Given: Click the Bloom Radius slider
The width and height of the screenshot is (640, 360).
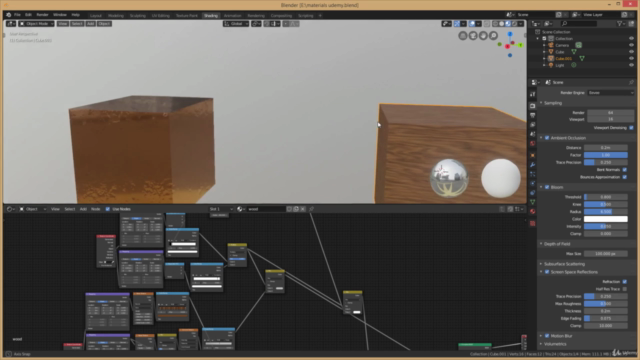Looking at the screenshot, I should (606, 212).
